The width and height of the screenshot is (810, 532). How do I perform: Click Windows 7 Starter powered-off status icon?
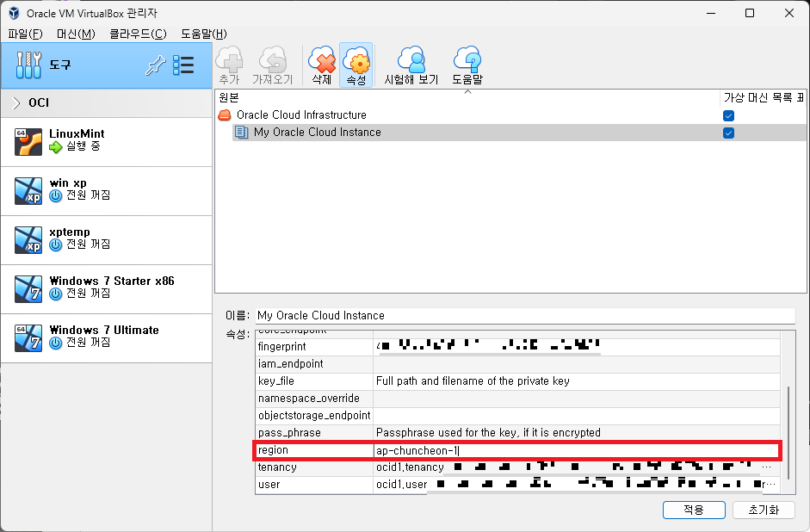point(55,294)
